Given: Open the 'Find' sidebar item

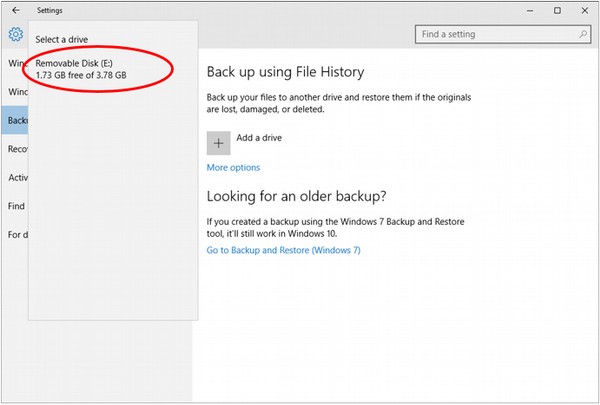Looking at the screenshot, I should pos(16,206).
